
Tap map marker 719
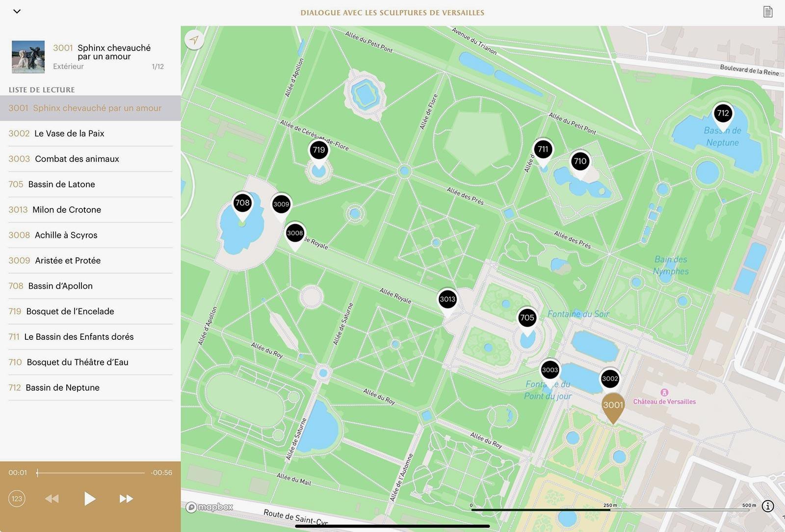(x=319, y=150)
